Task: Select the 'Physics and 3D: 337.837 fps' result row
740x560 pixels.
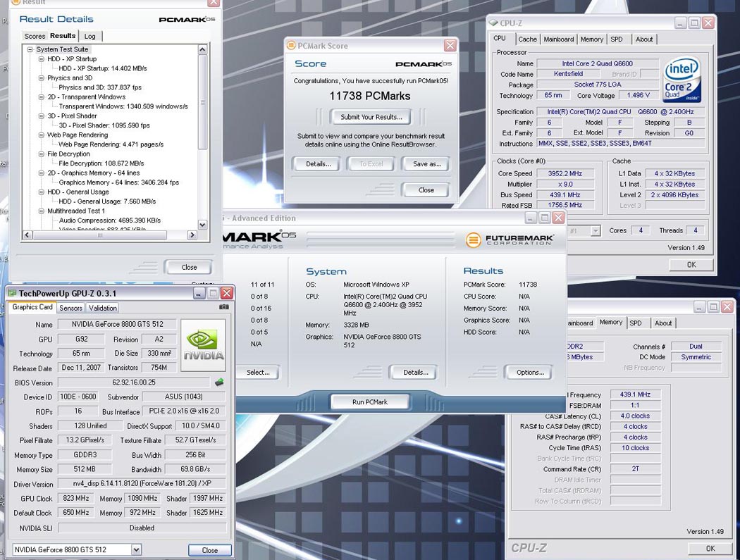Action: [100, 87]
